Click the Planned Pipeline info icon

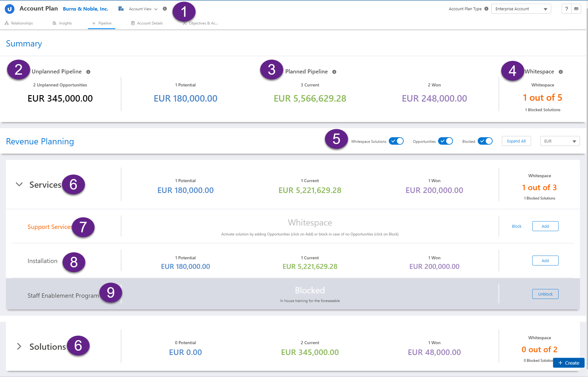pos(334,72)
